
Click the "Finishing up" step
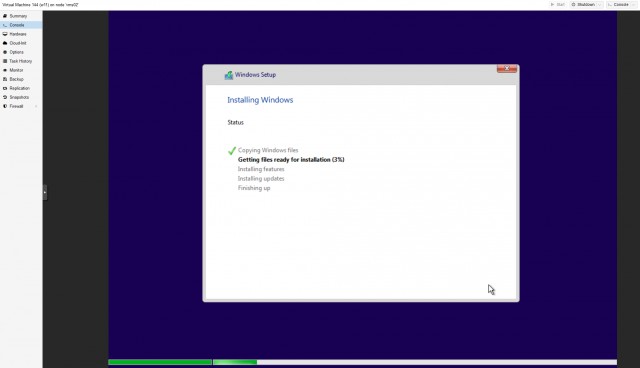click(254, 188)
